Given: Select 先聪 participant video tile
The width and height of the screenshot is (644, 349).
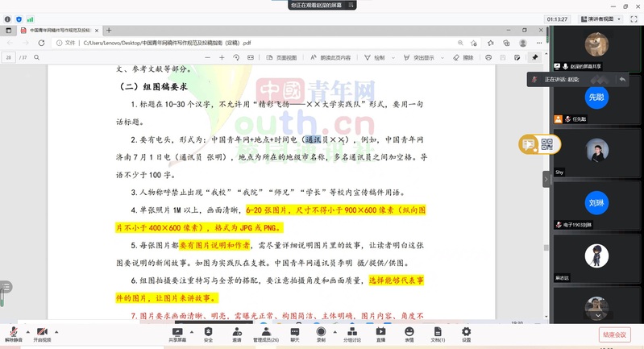Looking at the screenshot, I should click(596, 100).
